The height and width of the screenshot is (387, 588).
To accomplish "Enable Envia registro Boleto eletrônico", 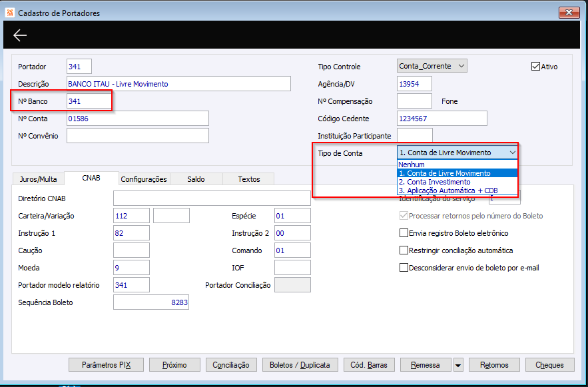I will [x=404, y=233].
